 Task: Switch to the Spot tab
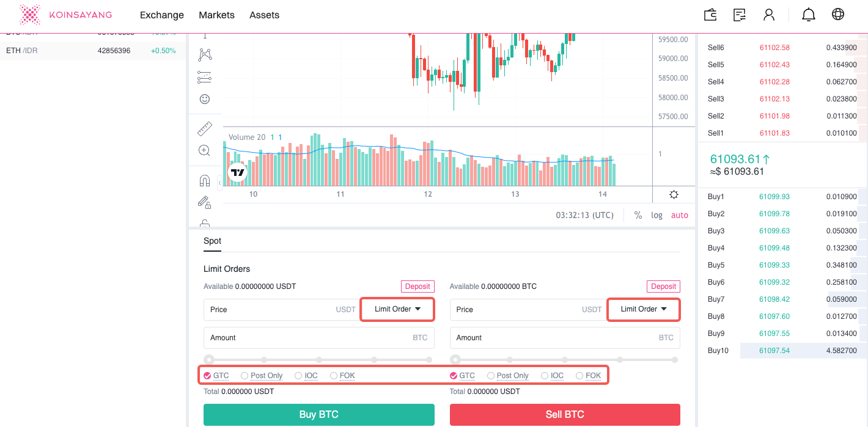(x=212, y=241)
